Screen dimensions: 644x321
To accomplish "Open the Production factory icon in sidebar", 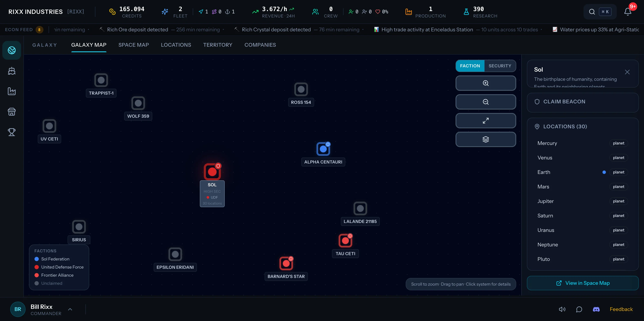I will tap(11, 91).
